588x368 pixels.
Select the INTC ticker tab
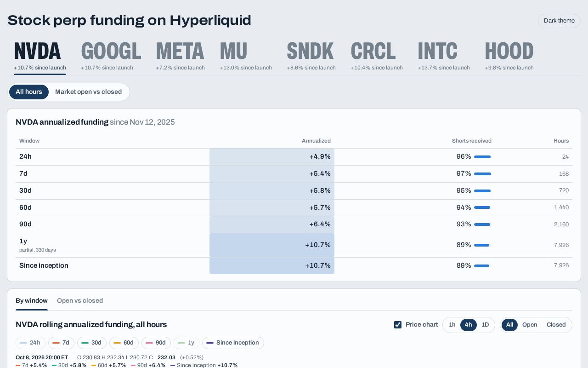click(x=443, y=56)
